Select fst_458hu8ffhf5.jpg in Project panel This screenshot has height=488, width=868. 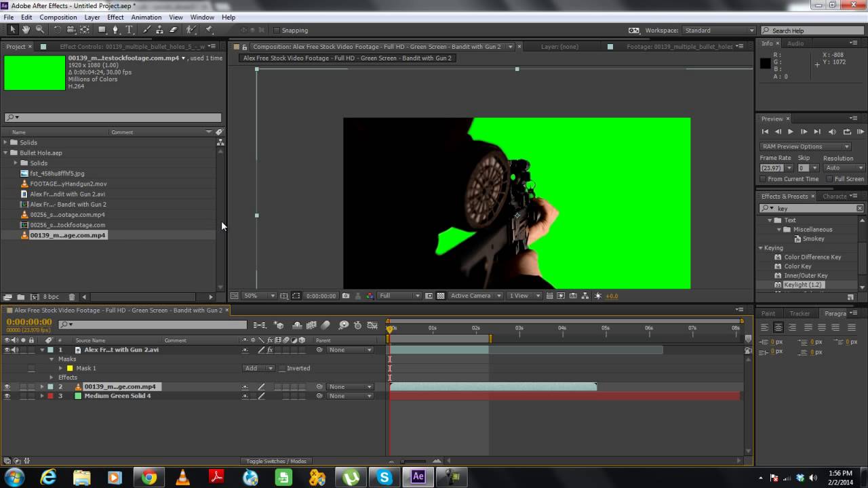[x=57, y=174]
